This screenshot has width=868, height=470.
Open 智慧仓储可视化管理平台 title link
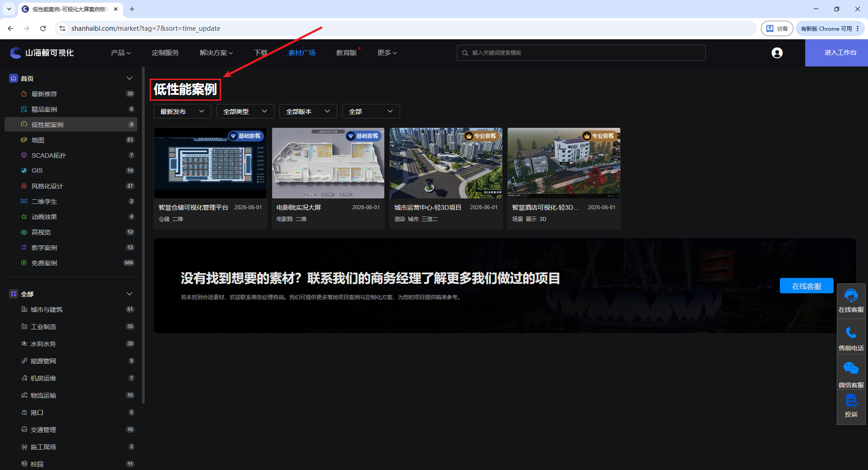[x=193, y=207]
